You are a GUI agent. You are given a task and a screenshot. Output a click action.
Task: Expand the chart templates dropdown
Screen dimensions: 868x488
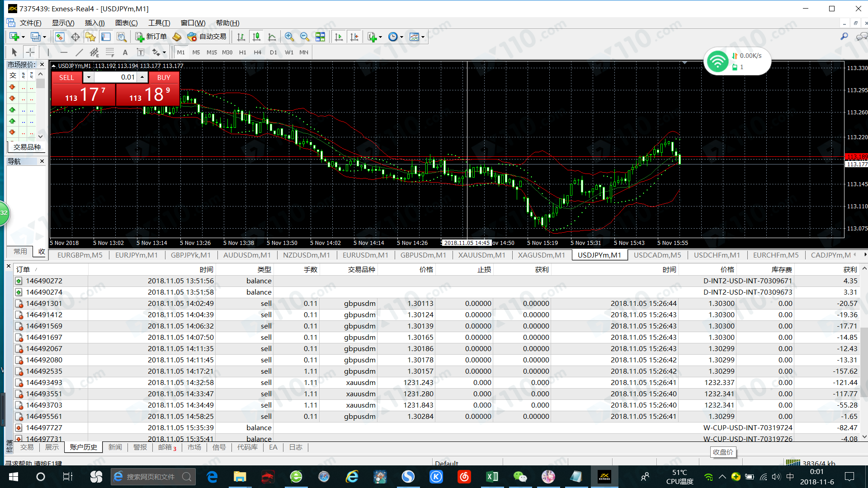[x=423, y=37]
